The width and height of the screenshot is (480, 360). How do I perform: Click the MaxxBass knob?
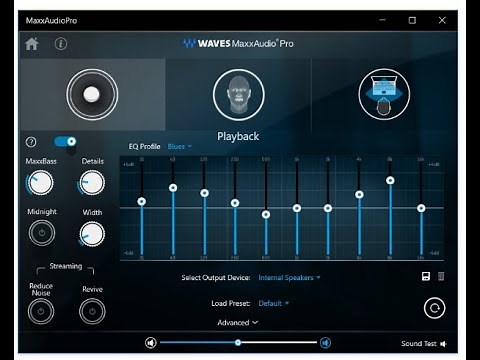coord(40,183)
